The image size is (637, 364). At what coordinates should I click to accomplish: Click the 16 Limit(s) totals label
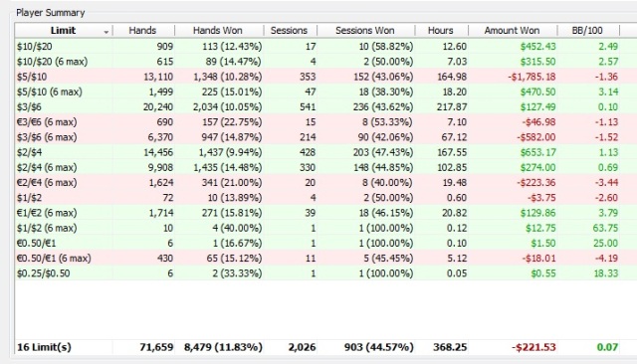point(44,347)
